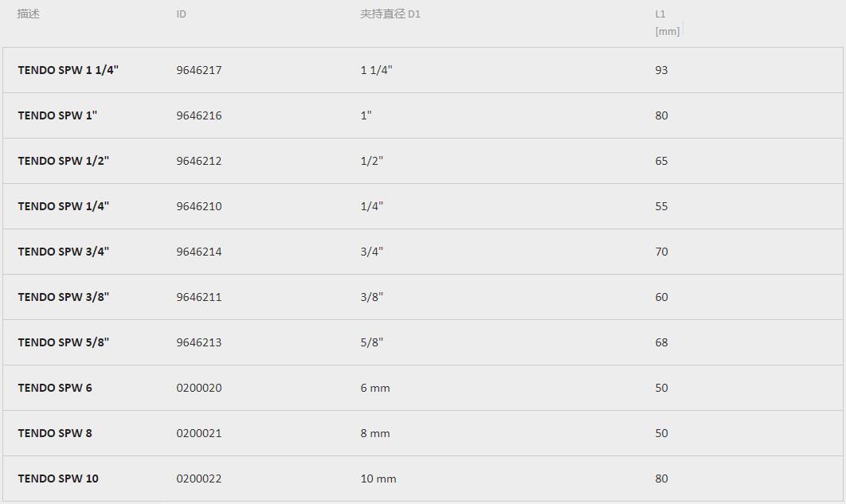Viewport: 846px width, 504px height.
Task: Click the 10 mm clamping diameter cell
Action: coord(378,479)
